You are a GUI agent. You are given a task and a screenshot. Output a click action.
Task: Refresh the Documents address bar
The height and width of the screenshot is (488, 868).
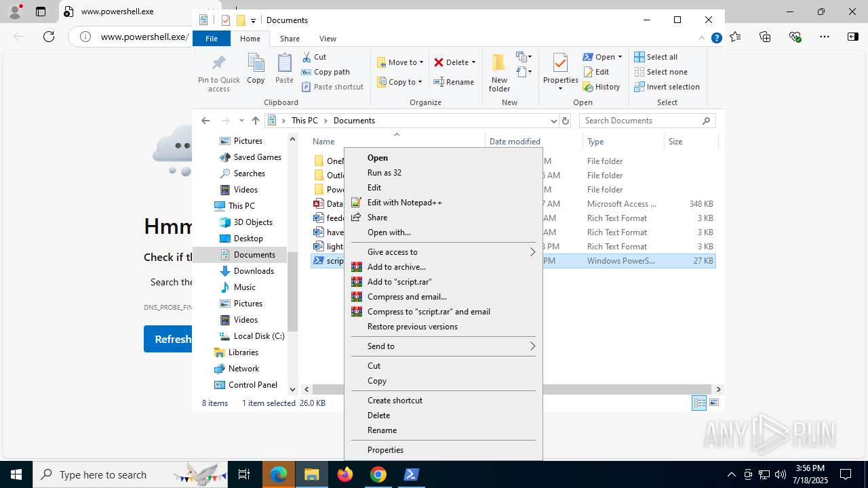(x=566, y=121)
